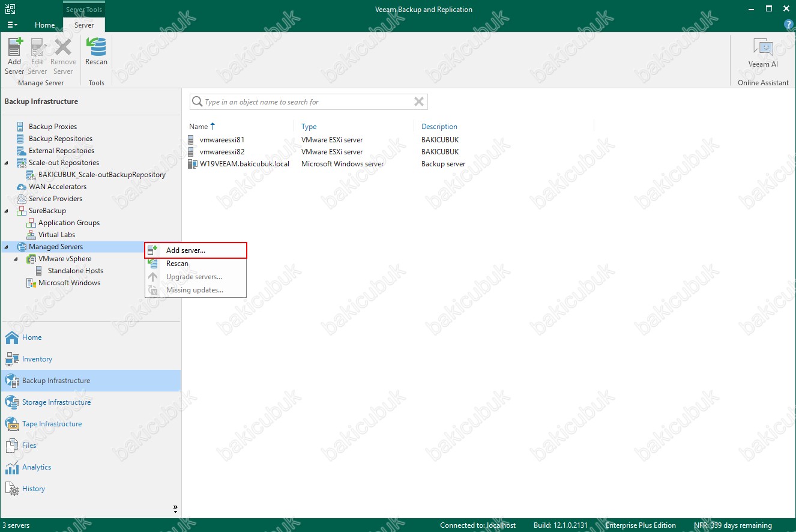Click Missing updates... in the context menu
The width and height of the screenshot is (796, 532).
196,290
